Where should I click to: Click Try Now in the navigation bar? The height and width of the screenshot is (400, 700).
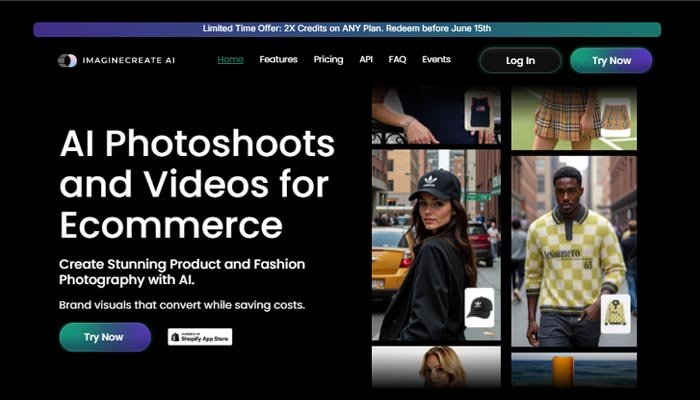point(611,61)
